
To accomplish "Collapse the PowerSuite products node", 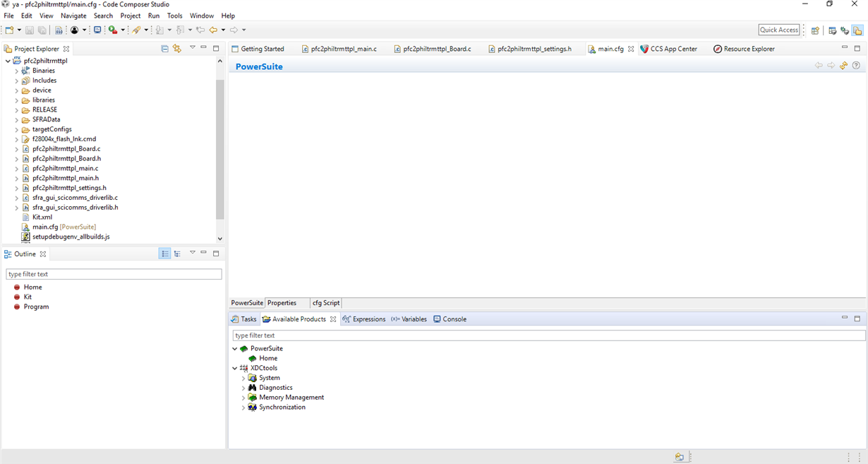I will pos(235,349).
